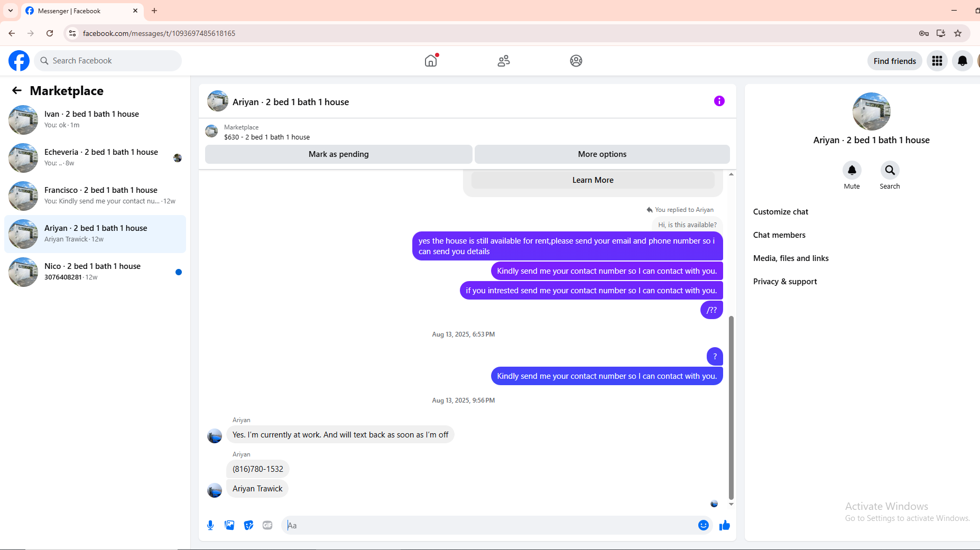Image resolution: width=980 pixels, height=550 pixels.
Task: Open the notifications bell icon
Action: (963, 61)
